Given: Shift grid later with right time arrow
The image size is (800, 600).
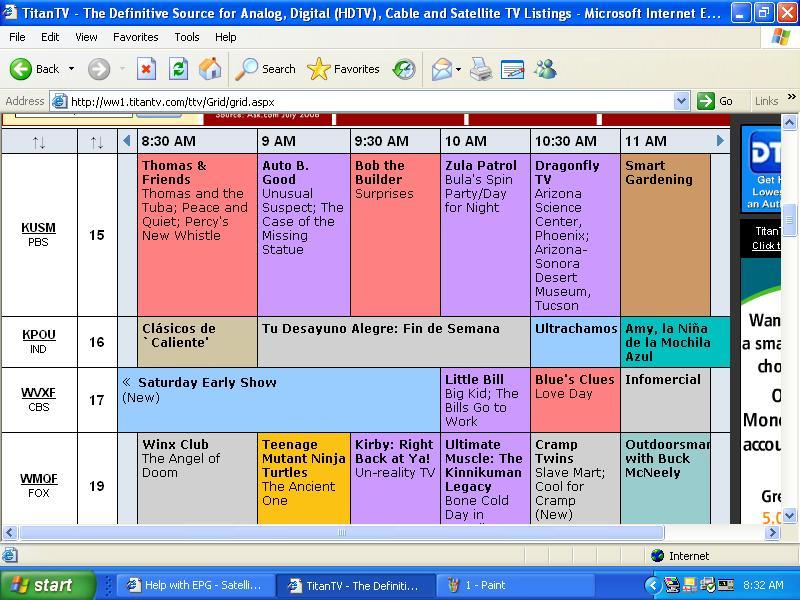Looking at the screenshot, I should click(720, 141).
